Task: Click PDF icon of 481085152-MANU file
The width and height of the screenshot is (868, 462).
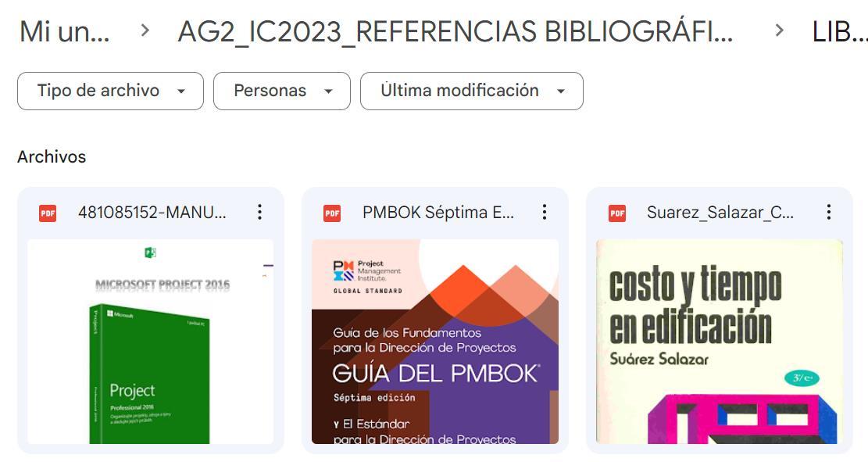Action: 48,213
